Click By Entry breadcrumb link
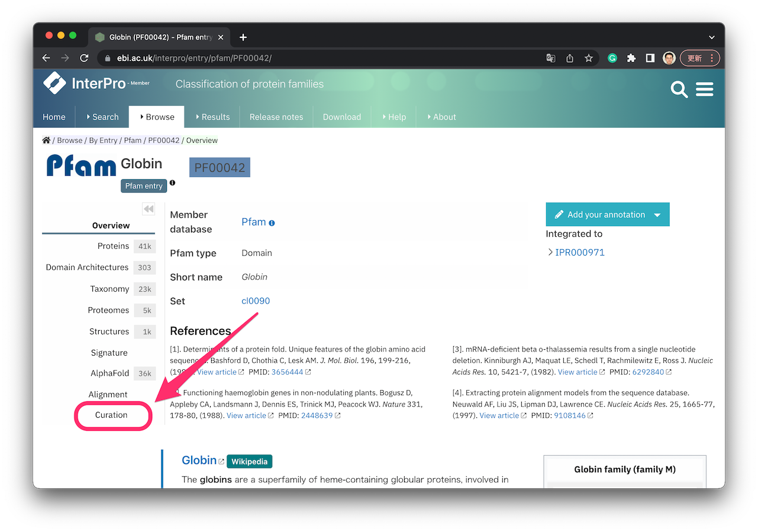The image size is (758, 532). (x=103, y=140)
